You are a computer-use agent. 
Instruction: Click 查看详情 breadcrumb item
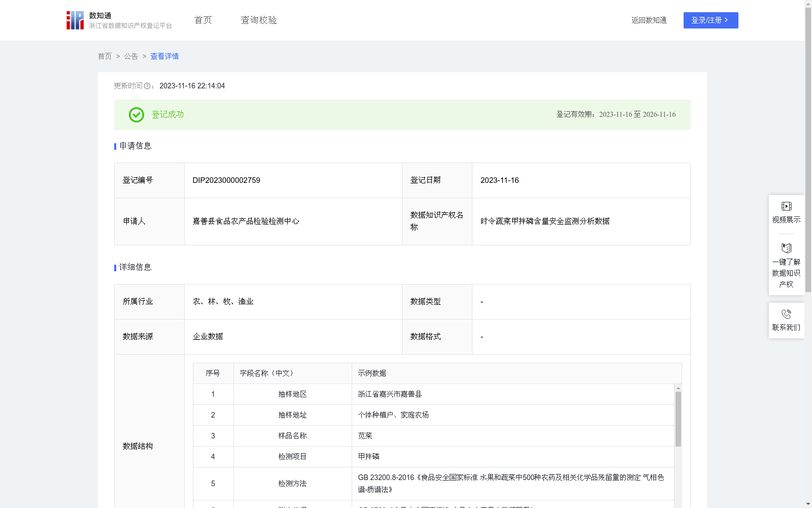tap(164, 56)
